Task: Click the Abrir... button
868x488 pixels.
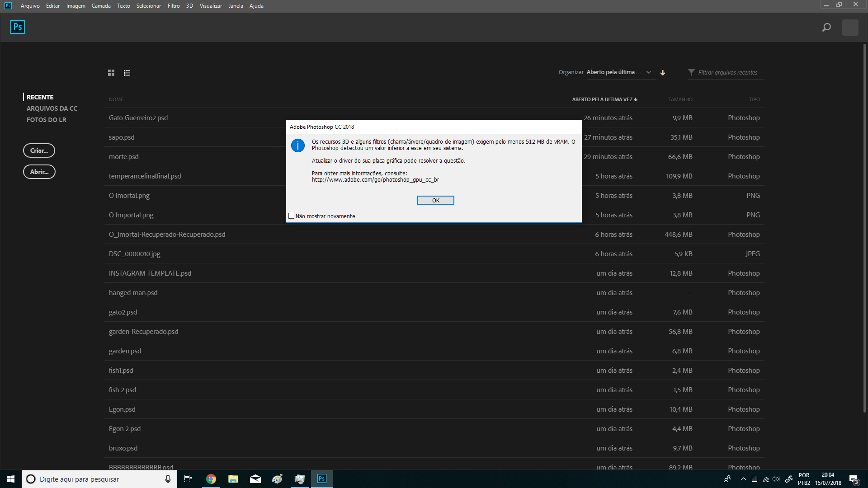Action: click(x=39, y=172)
